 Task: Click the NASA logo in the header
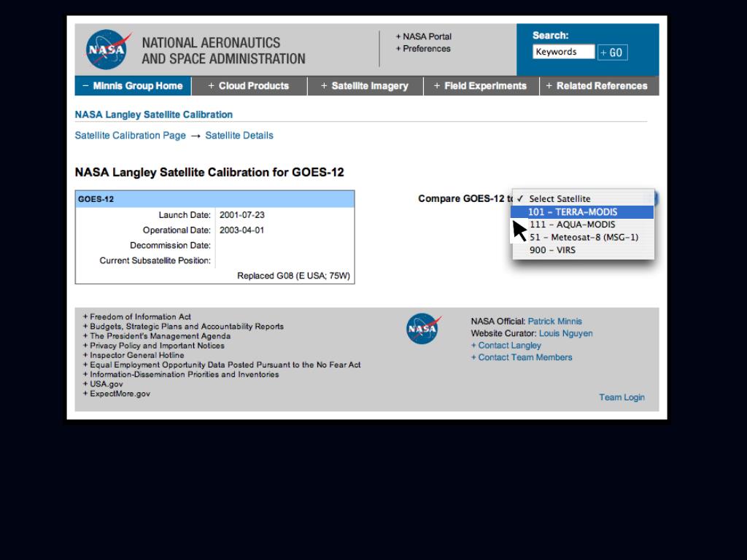pyautogui.click(x=108, y=50)
